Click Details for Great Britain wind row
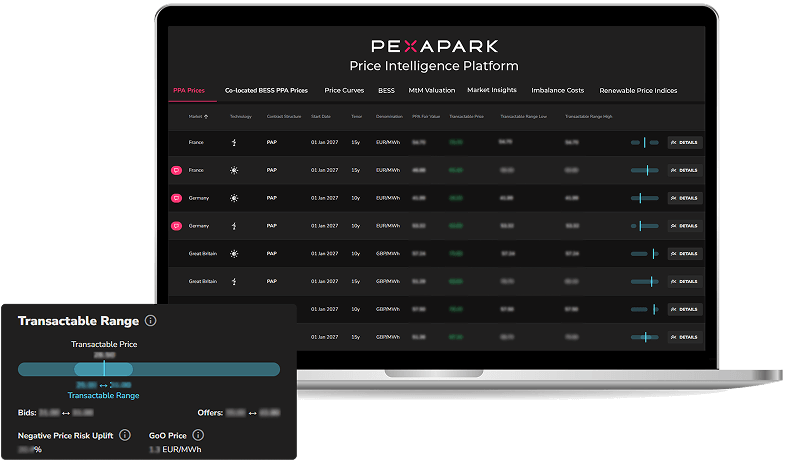 684,281
